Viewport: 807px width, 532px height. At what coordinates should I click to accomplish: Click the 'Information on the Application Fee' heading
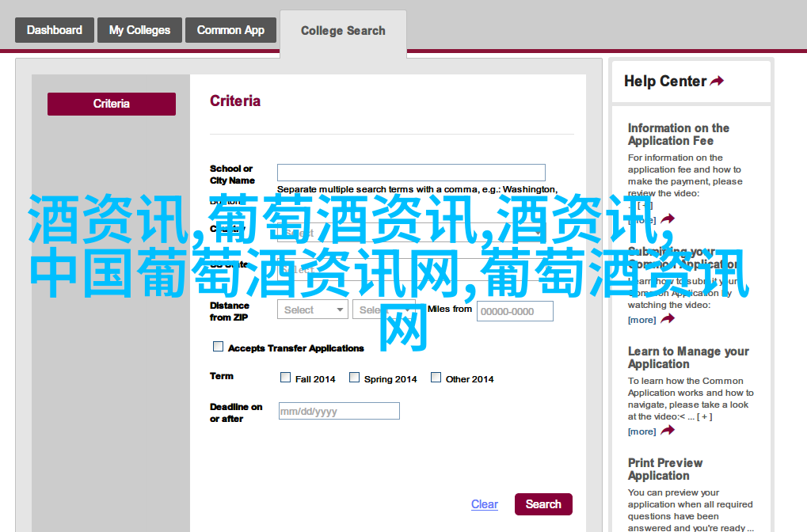coord(679,135)
